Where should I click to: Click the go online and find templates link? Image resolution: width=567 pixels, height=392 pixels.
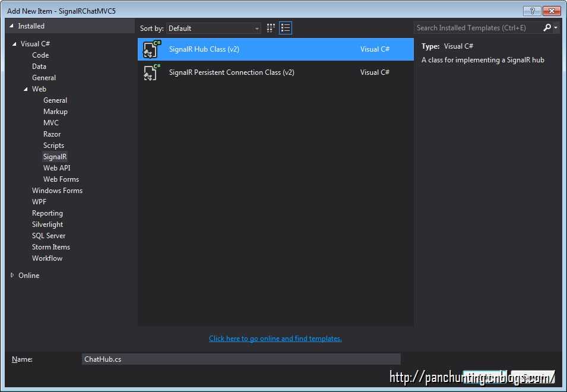click(275, 339)
